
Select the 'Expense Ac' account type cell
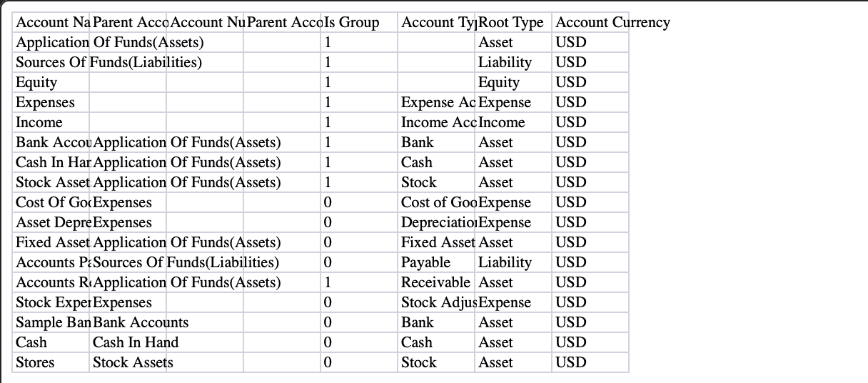tap(437, 102)
